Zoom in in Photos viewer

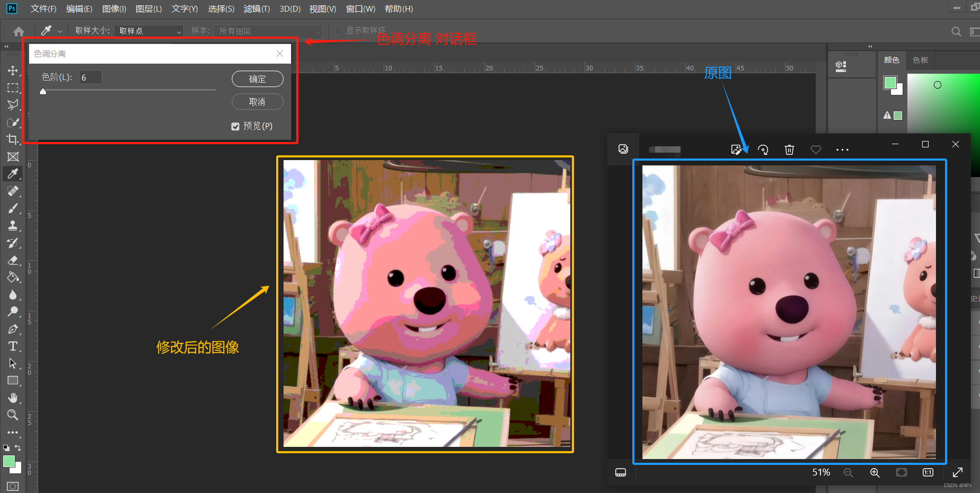875,472
